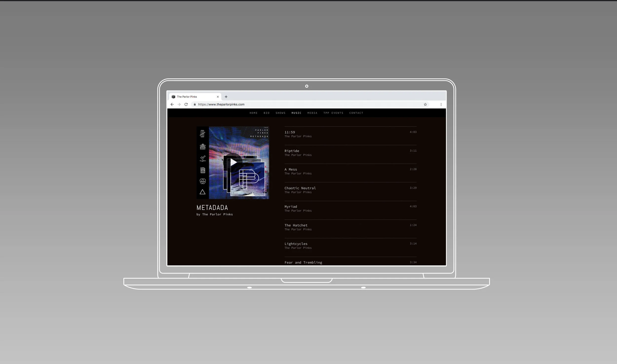This screenshot has height=364, width=617.
Task: Open the TPP EVENTS page in the site nav
Action: pyautogui.click(x=333, y=113)
